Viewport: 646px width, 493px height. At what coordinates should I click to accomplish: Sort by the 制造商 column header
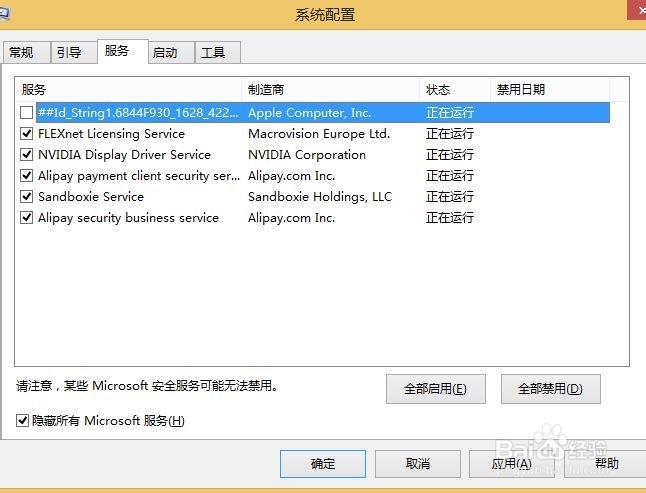tap(330, 89)
